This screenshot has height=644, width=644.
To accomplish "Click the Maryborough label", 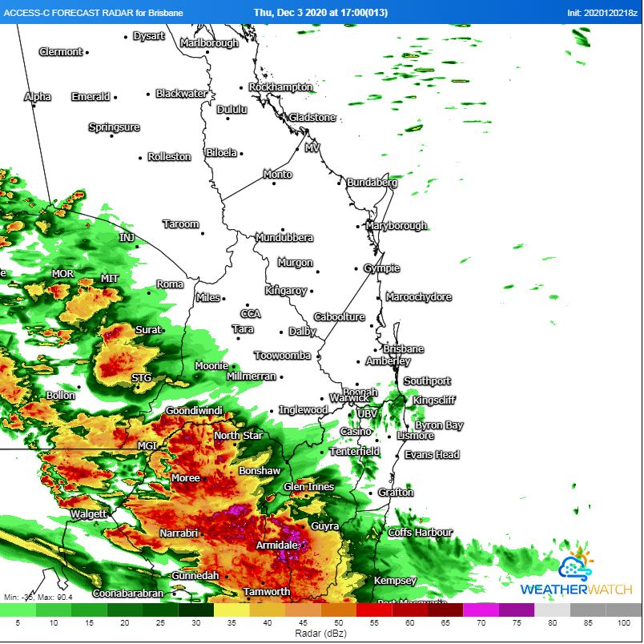I will coord(396,226).
